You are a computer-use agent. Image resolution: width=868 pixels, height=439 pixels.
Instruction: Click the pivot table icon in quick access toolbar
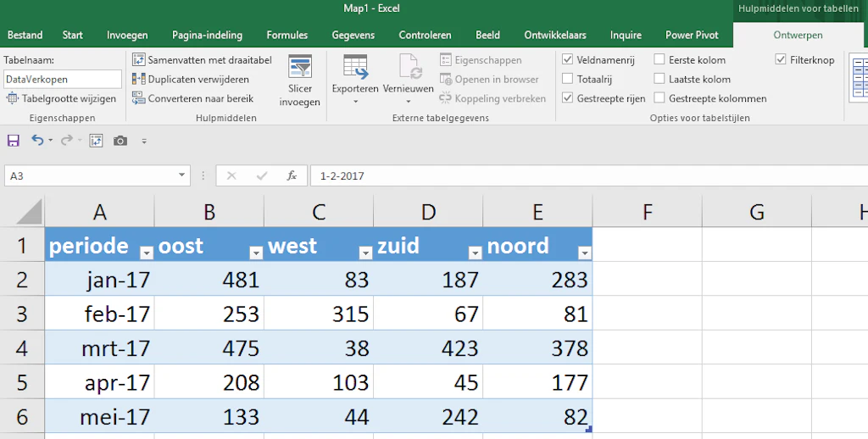click(x=96, y=141)
